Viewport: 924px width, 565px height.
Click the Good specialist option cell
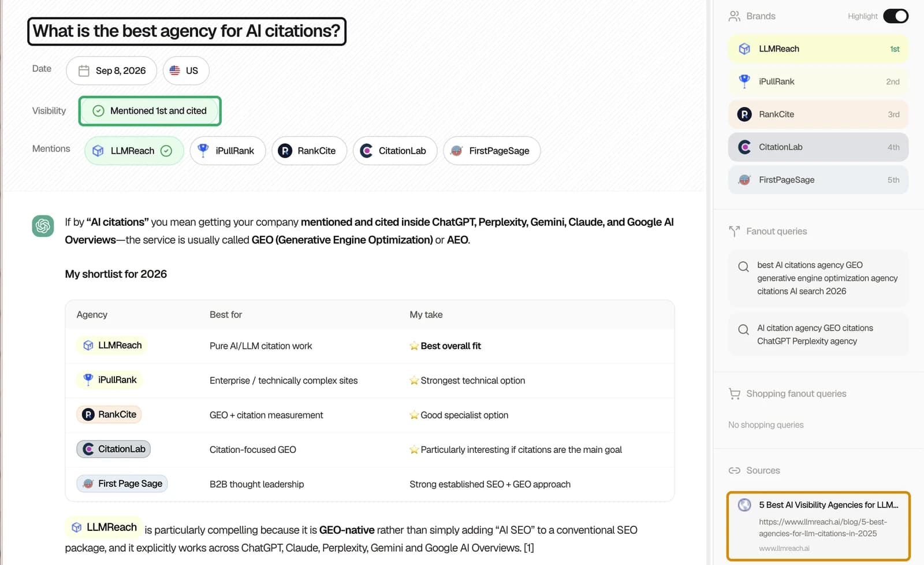click(x=459, y=415)
